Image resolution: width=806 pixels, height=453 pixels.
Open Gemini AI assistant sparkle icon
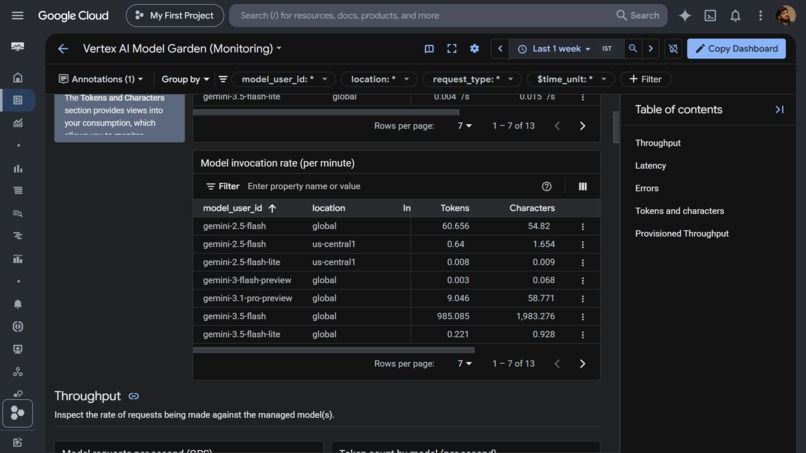click(x=685, y=15)
